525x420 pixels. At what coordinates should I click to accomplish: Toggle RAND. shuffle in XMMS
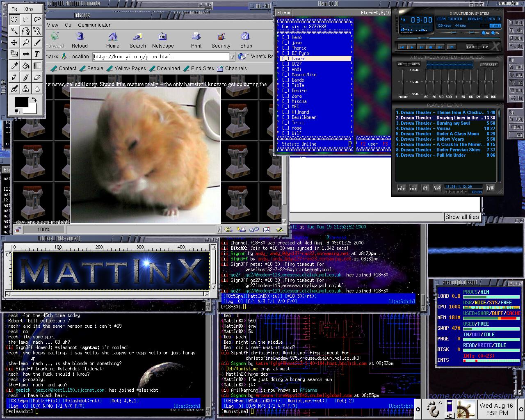tap(471, 47)
